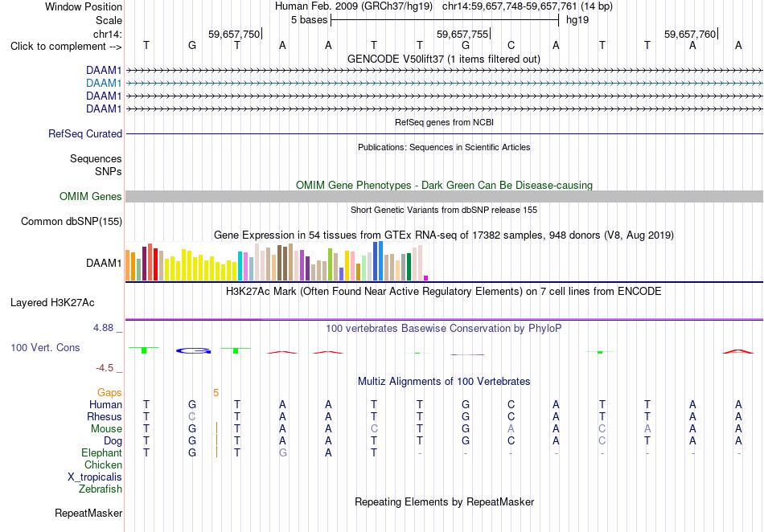The width and height of the screenshot is (764, 532).
Task: Click position marker 59,657,760 on ruler
Action: pyautogui.click(x=690, y=34)
